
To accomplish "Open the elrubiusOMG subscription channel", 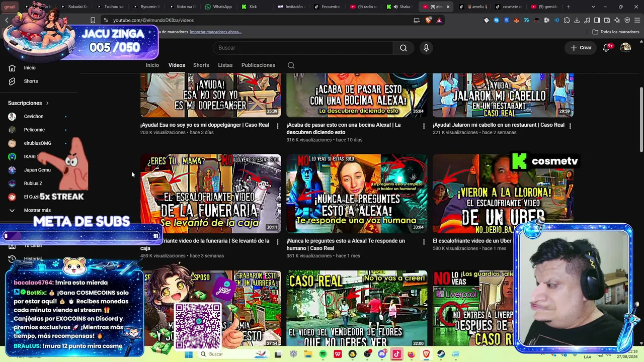I will tap(38, 143).
